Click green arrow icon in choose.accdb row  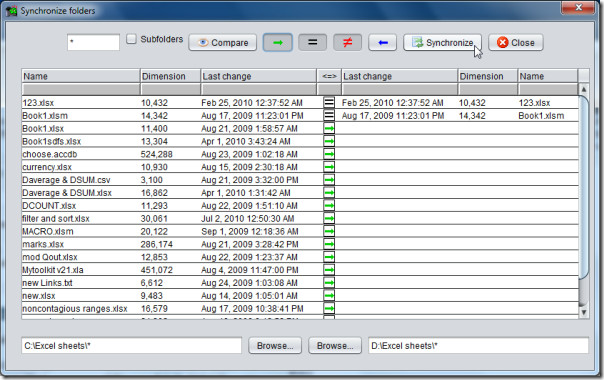pyautogui.click(x=329, y=154)
